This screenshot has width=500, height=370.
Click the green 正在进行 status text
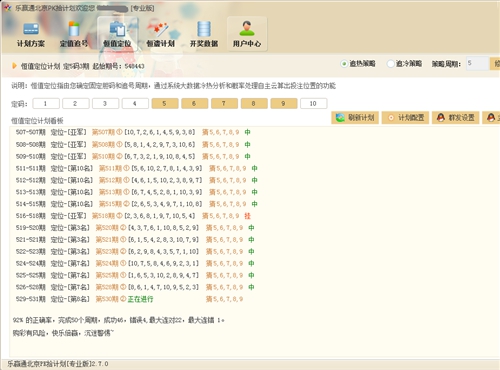pos(140,299)
